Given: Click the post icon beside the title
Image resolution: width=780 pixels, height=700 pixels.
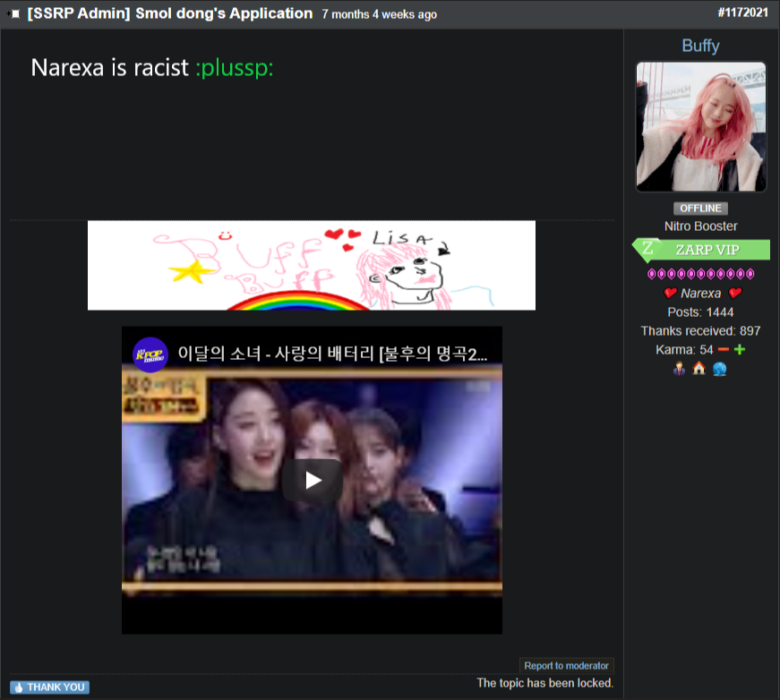Looking at the screenshot, I should pos(14,13).
